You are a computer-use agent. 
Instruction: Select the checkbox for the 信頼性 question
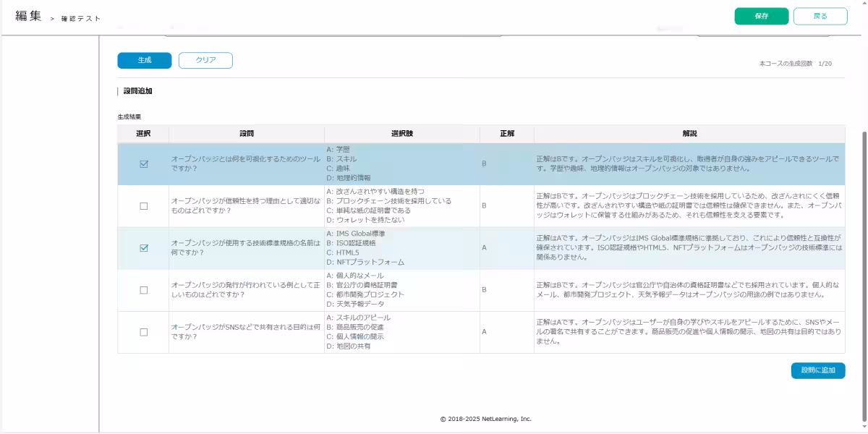coord(143,206)
